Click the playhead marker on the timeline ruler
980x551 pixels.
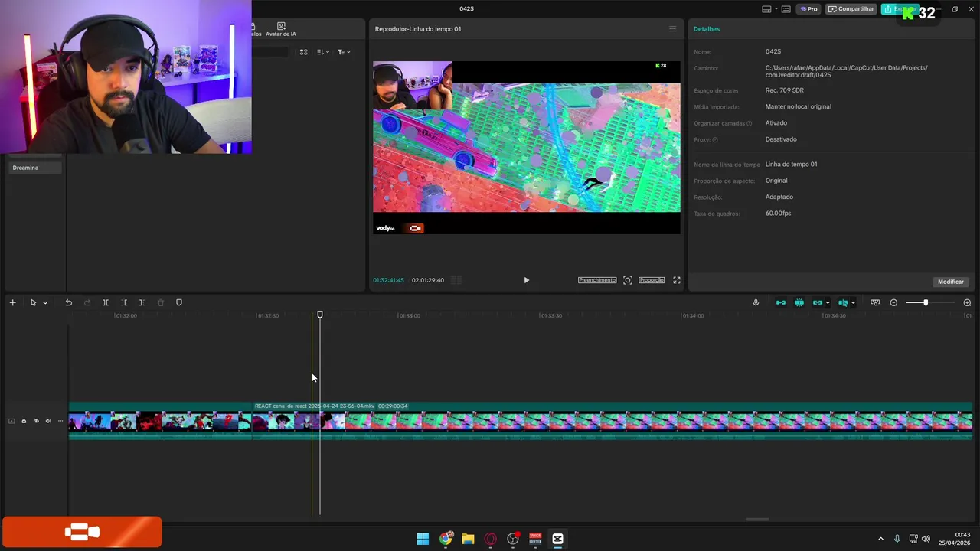click(x=320, y=315)
